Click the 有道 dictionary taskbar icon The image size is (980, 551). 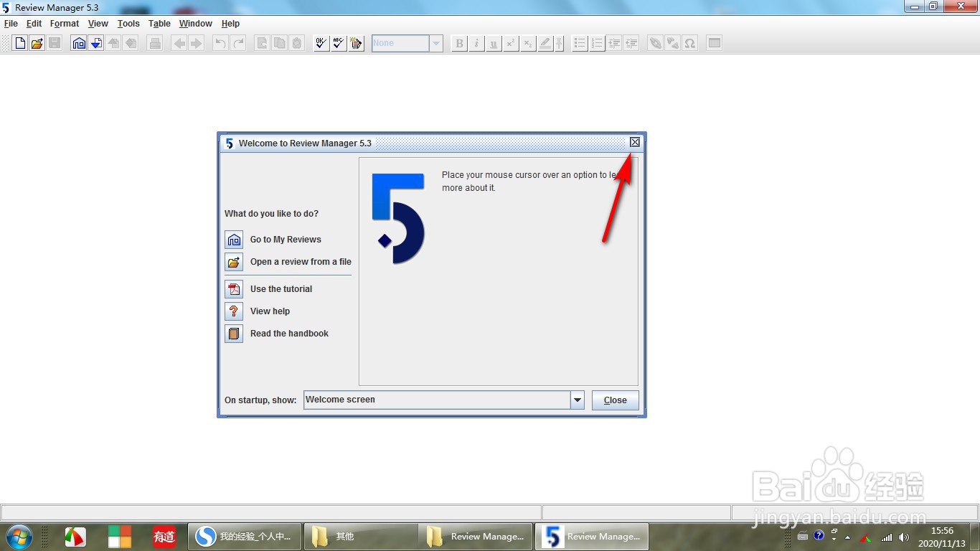[164, 536]
